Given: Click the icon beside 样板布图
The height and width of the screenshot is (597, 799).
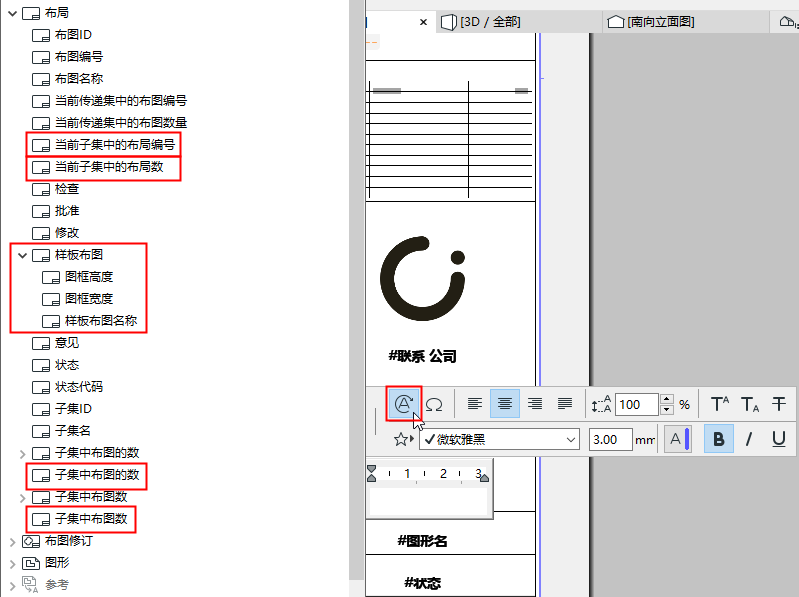Looking at the screenshot, I should 41,255.
